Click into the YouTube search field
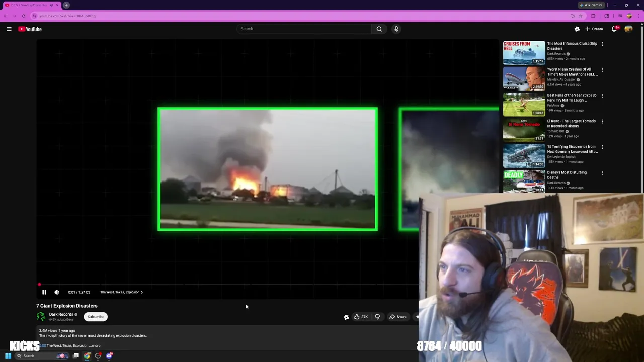 click(x=304, y=29)
